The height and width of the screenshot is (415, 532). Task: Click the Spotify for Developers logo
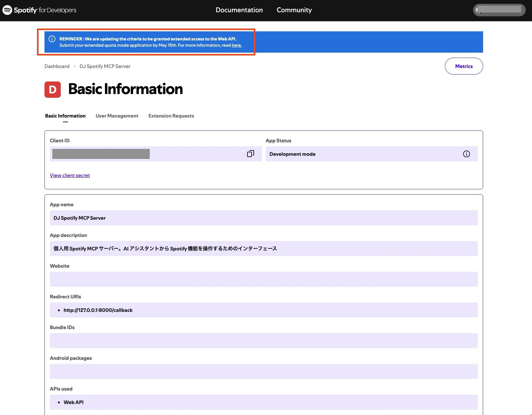pos(39,10)
